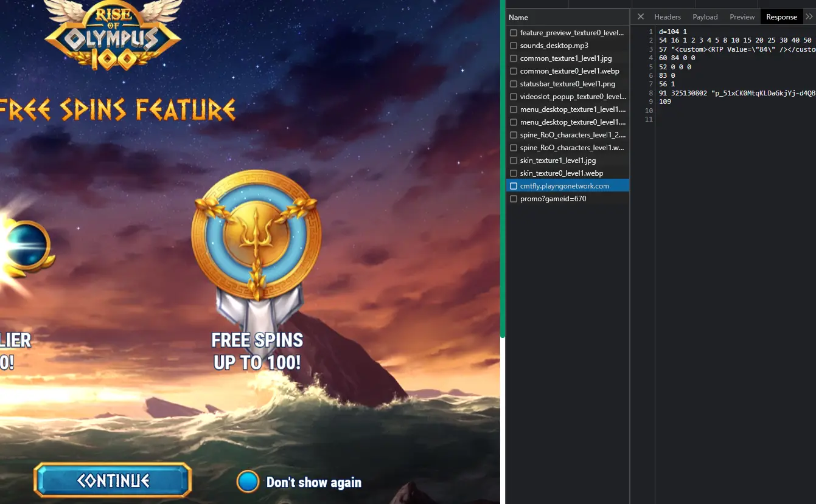816x504 pixels.
Task: Toggle the Don't show again radio button
Action: coord(248,482)
